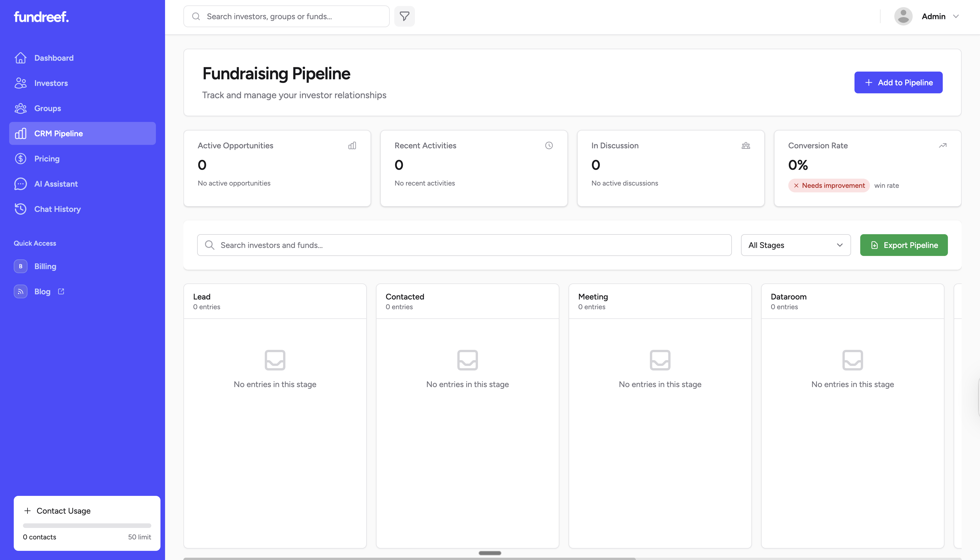Open the All Stages dropdown
This screenshot has width=980, height=560.
(795, 245)
